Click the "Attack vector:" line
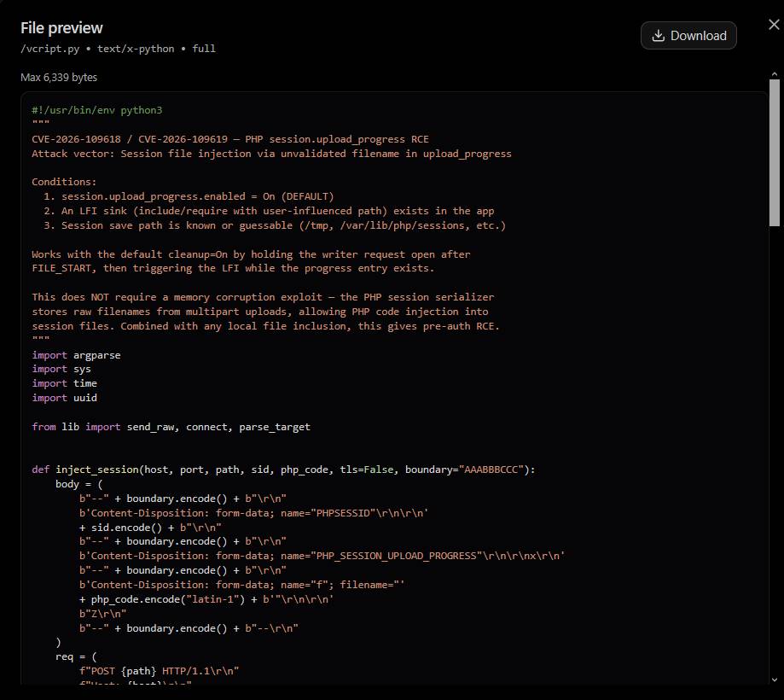This screenshot has height=700, width=784. 271,154
